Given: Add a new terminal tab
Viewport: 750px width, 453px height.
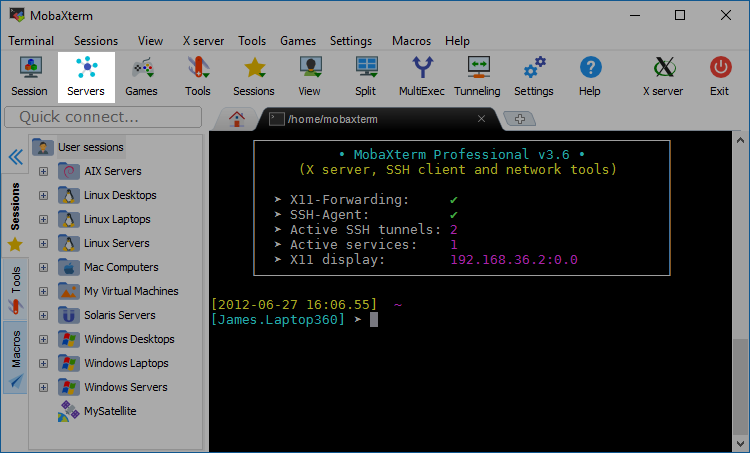Looking at the screenshot, I should 518,119.
